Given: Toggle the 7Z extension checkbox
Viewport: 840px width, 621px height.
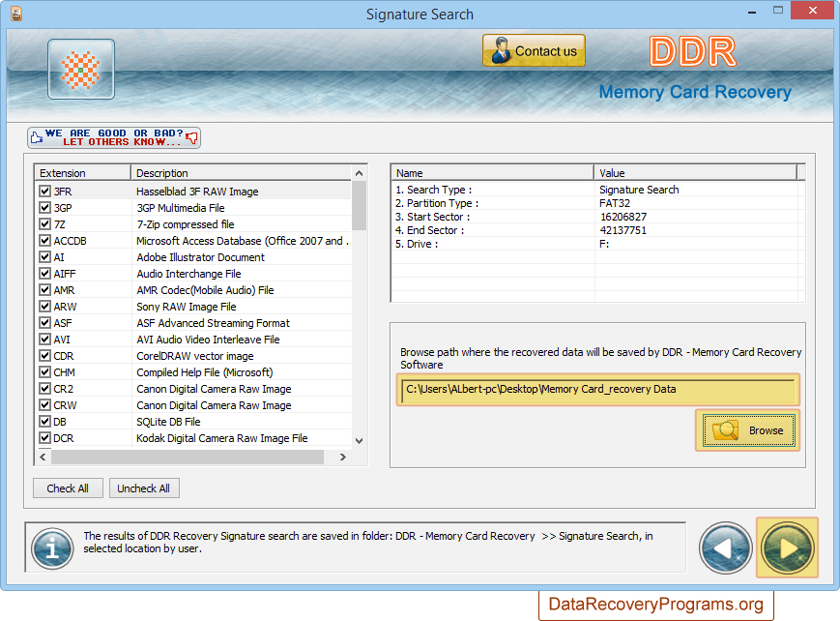Looking at the screenshot, I should [45, 224].
